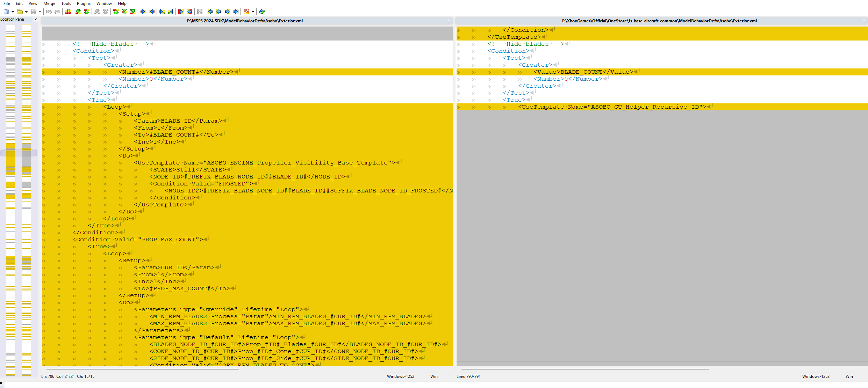The width and height of the screenshot is (868, 388).
Task: Click the viewport indicator in Location Pane
Action: point(19,153)
